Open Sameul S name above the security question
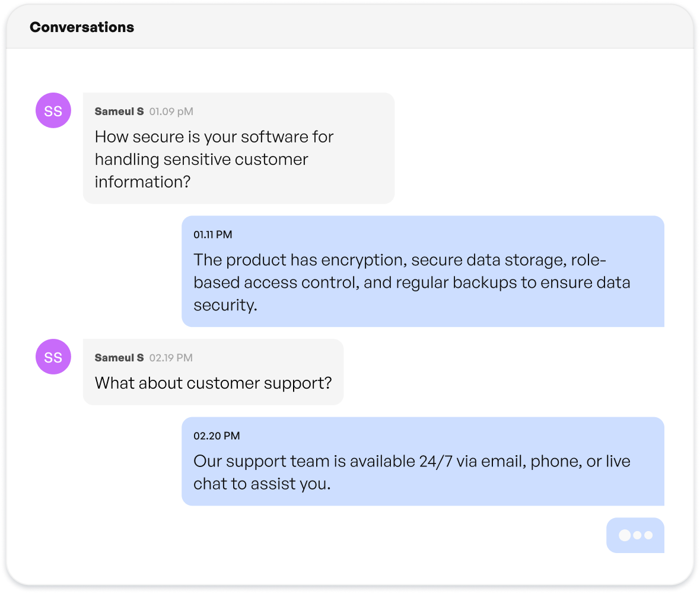This screenshot has width=700, height=594. click(x=119, y=112)
